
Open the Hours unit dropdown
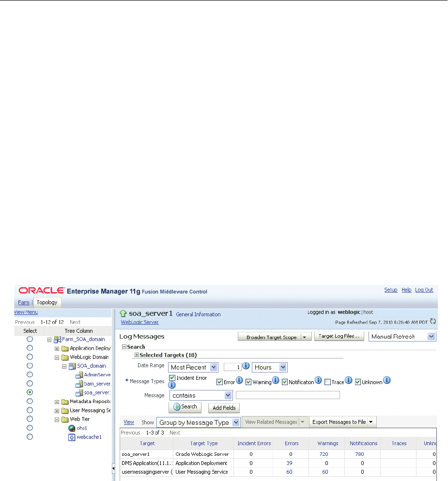pos(270,367)
